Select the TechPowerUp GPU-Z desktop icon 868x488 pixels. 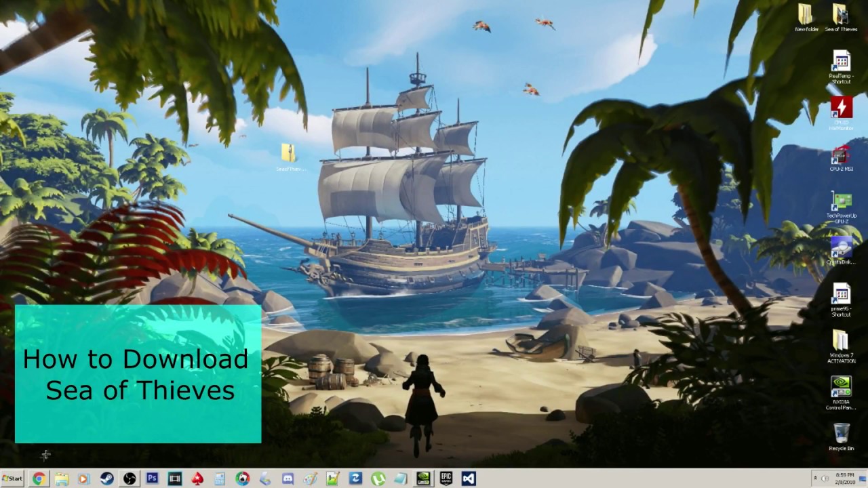click(x=841, y=207)
